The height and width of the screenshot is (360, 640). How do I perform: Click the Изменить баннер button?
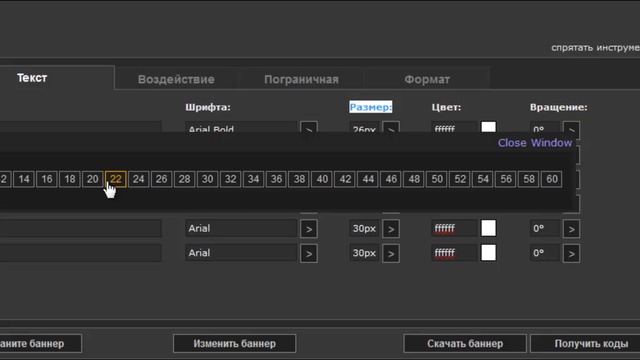pos(235,344)
